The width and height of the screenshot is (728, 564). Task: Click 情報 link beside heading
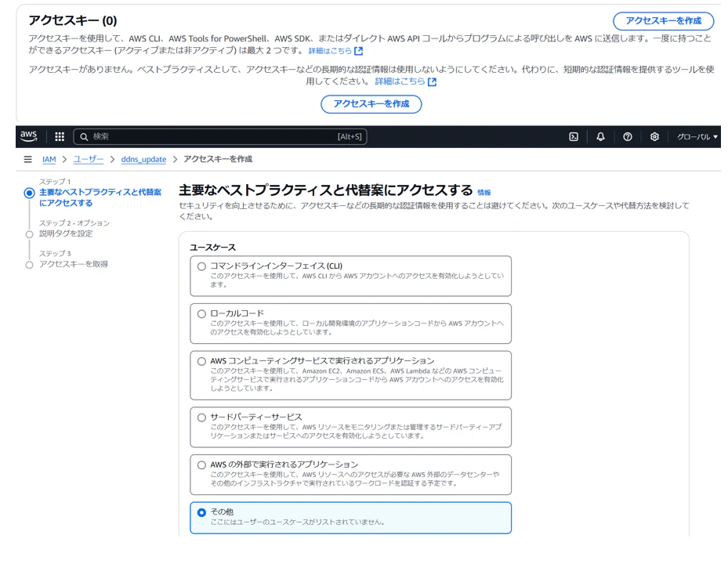484,192
